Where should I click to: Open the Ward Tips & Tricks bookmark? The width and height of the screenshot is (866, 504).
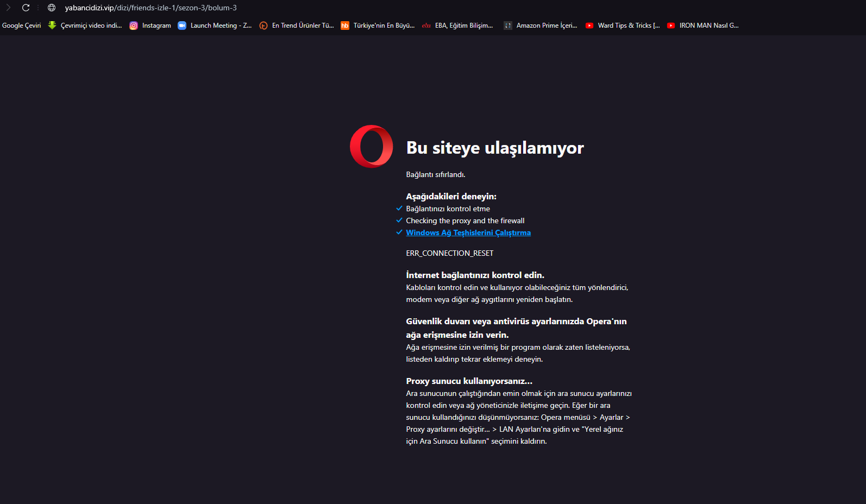coord(629,26)
